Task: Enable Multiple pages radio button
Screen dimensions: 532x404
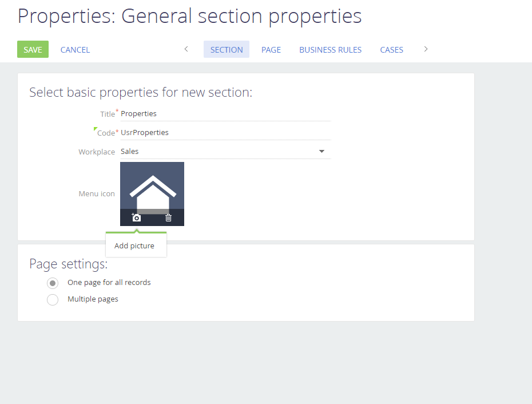Action: click(x=53, y=299)
